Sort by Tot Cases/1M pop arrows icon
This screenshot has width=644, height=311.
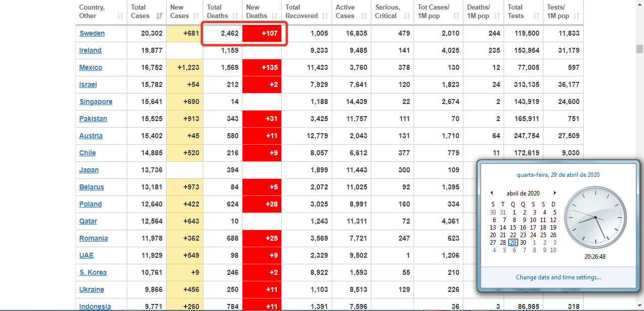(456, 16)
